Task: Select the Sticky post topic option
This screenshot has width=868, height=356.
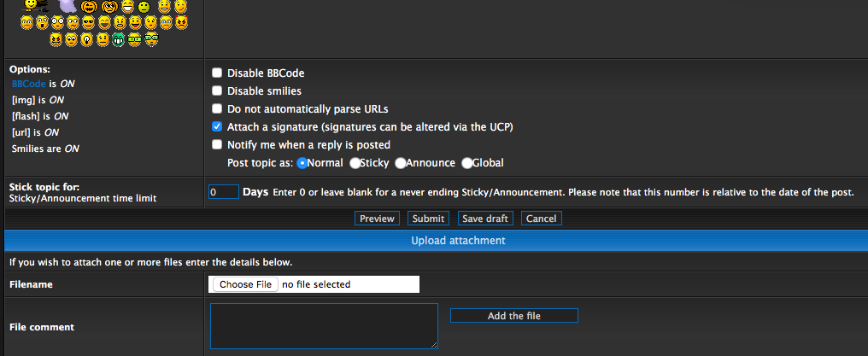Action: 355,162
